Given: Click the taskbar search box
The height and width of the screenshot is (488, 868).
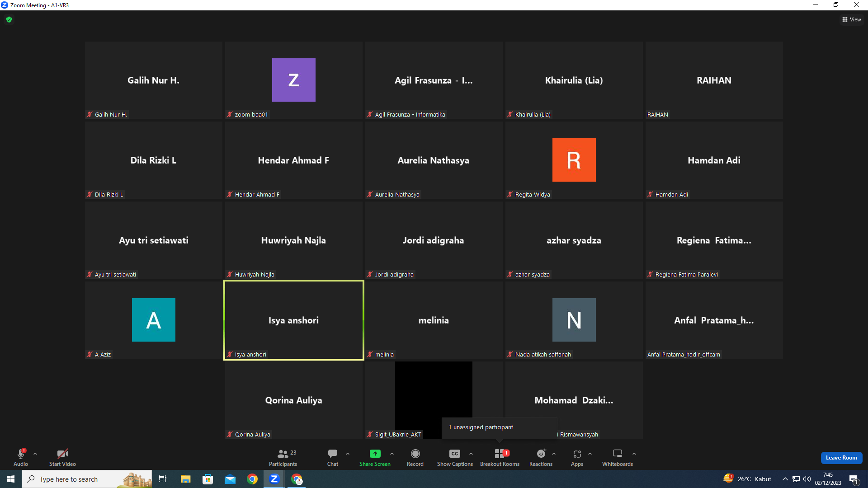Looking at the screenshot, I should point(87,479).
